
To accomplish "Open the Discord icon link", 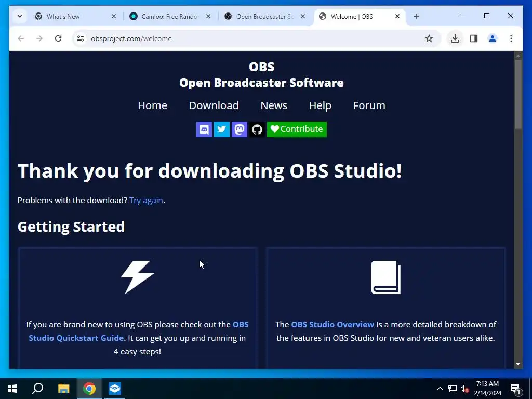I will pos(204,129).
